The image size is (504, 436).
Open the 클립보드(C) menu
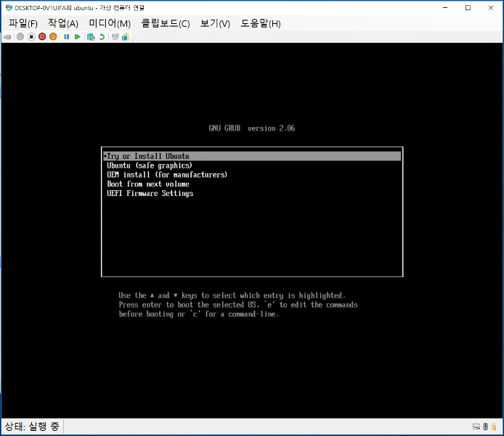pyautogui.click(x=166, y=23)
